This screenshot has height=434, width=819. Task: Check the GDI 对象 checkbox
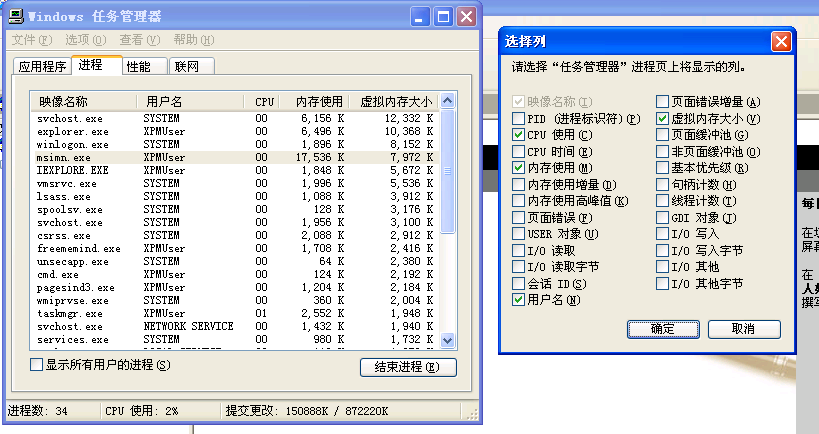coord(662,217)
